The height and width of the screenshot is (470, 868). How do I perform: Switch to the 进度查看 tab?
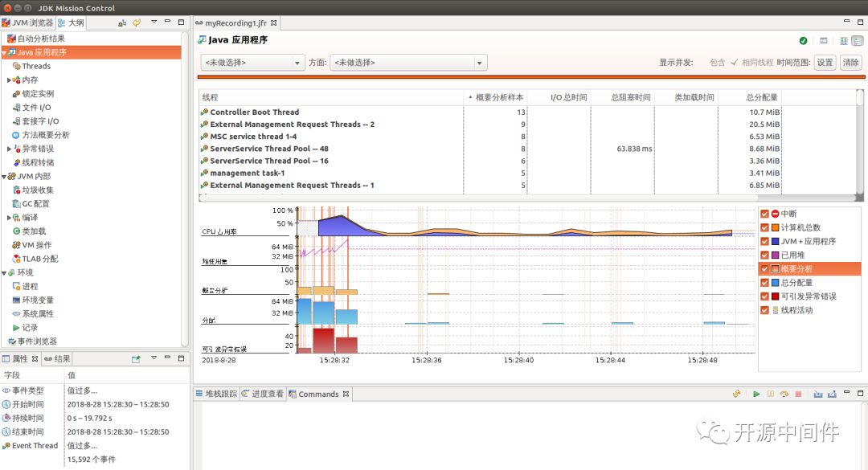coord(262,394)
